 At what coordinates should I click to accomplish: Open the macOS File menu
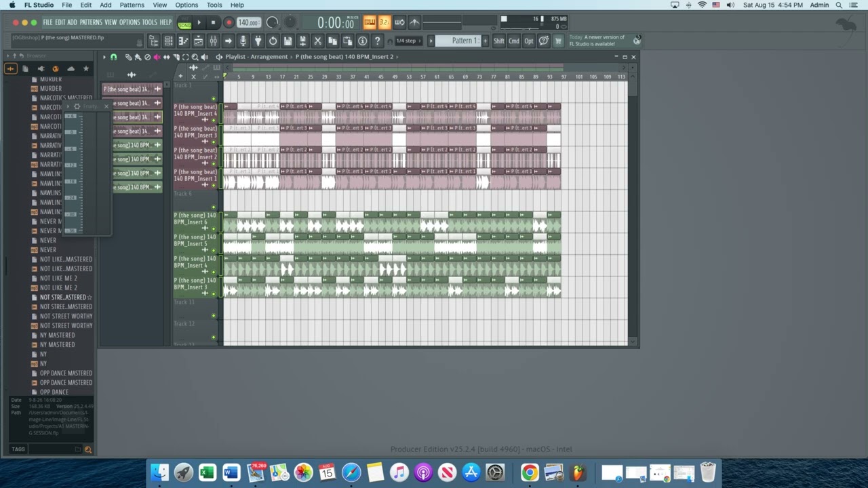[x=67, y=5]
